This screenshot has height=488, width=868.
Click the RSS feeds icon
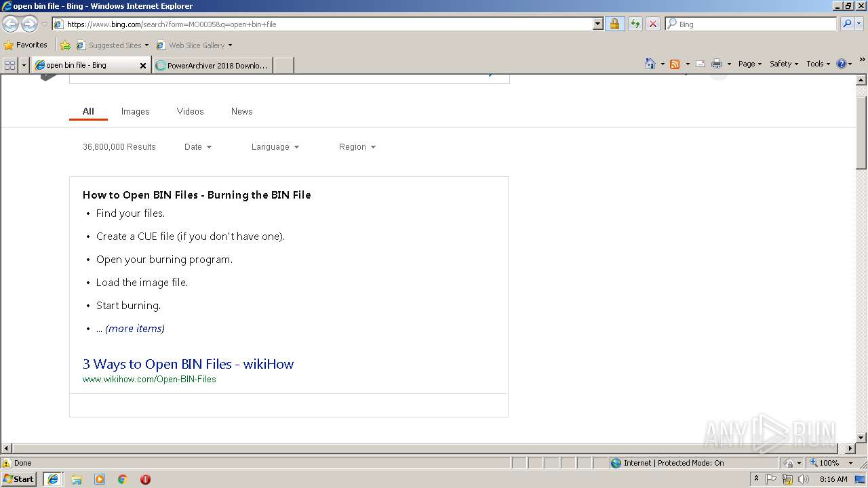[675, 64]
